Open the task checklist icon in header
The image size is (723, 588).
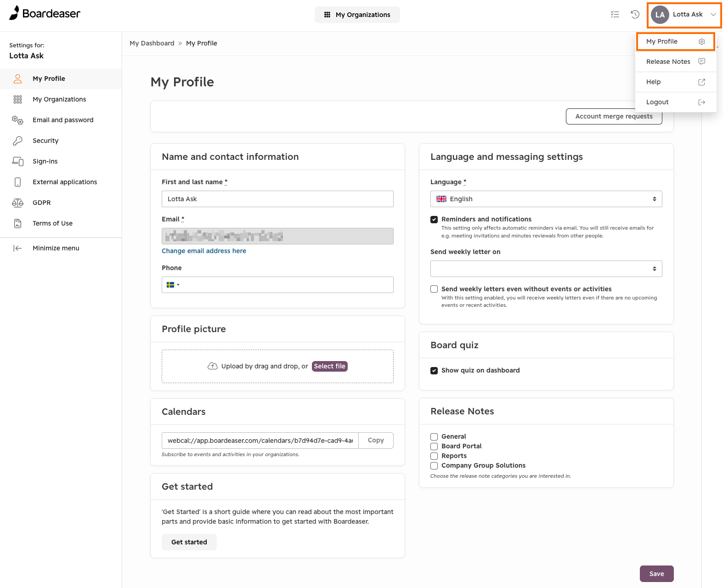[x=615, y=14]
